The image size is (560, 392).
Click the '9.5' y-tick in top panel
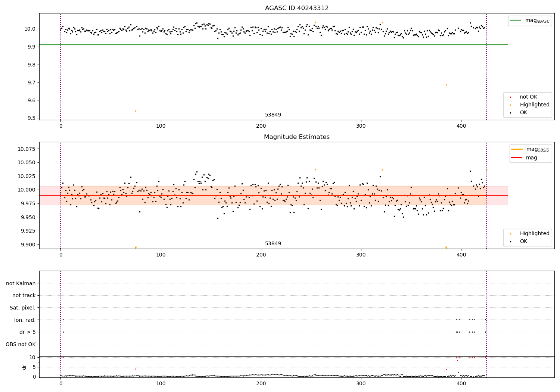coord(32,118)
